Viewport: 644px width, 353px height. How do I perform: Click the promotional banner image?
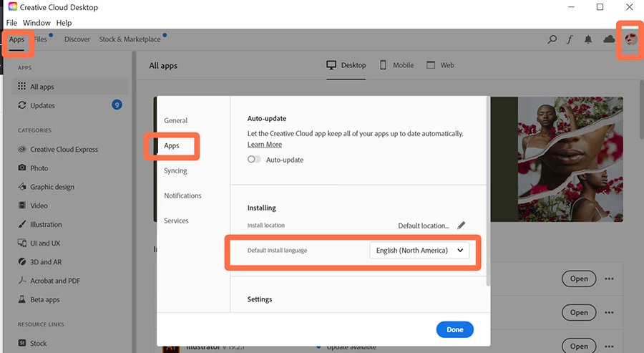(570, 160)
